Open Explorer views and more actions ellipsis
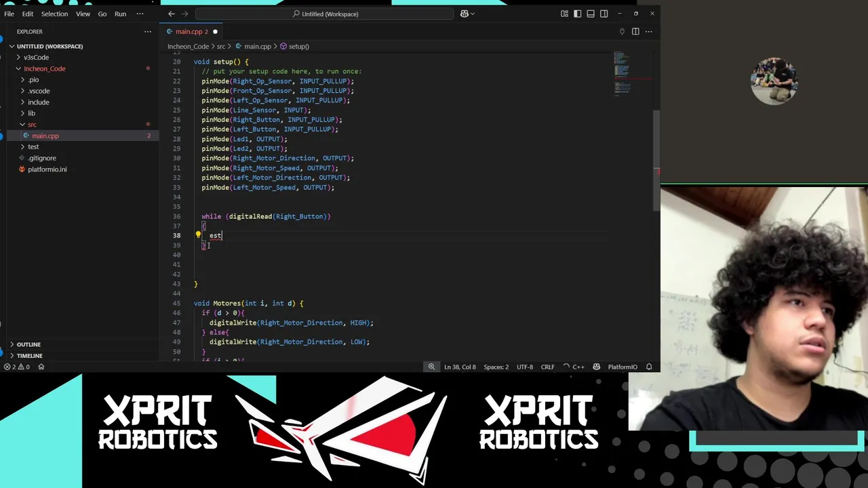 click(148, 31)
